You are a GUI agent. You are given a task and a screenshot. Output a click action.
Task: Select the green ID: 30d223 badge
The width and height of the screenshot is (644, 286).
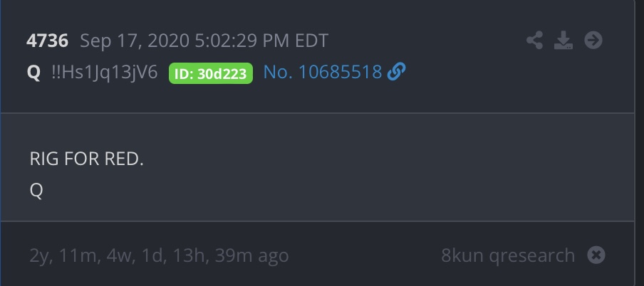(x=211, y=73)
